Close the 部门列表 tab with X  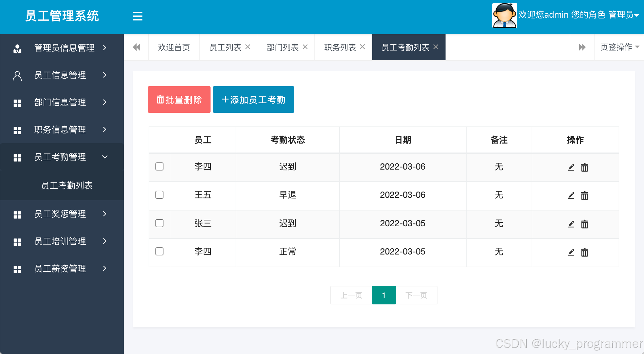pos(305,47)
